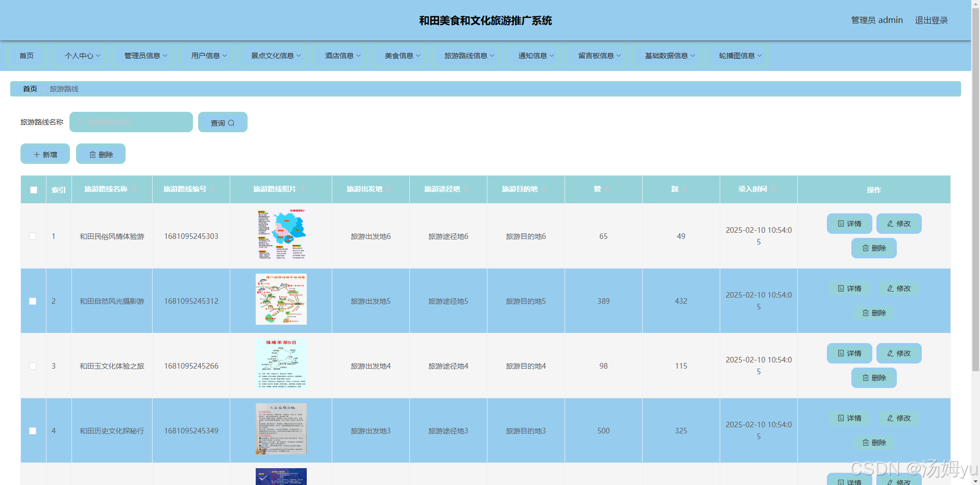Image resolution: width=980 pixels, height=485 pixels.
Task: Open the photo thumbnail for 和田历史文化探秘行
Action: click(281, 429)
